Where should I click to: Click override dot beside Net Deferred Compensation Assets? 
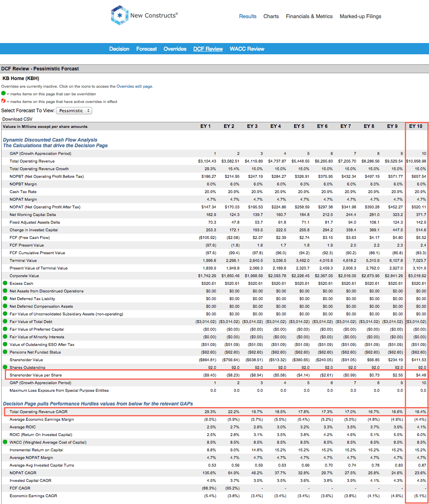coord(5,306)
